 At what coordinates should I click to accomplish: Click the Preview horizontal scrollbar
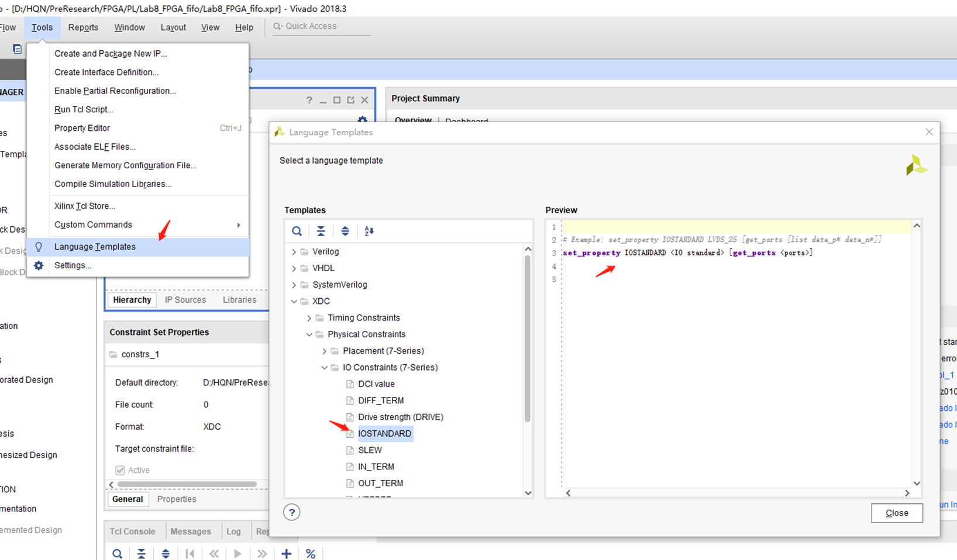[x=736, y=493]
